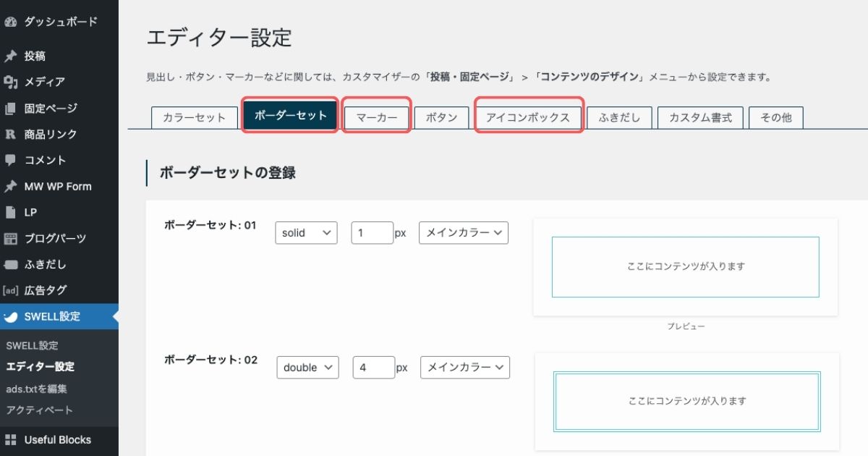Viewport: 868px width, 456px height.
Task: Open the double border style dropdown
Action: click(x=307, y=367)
